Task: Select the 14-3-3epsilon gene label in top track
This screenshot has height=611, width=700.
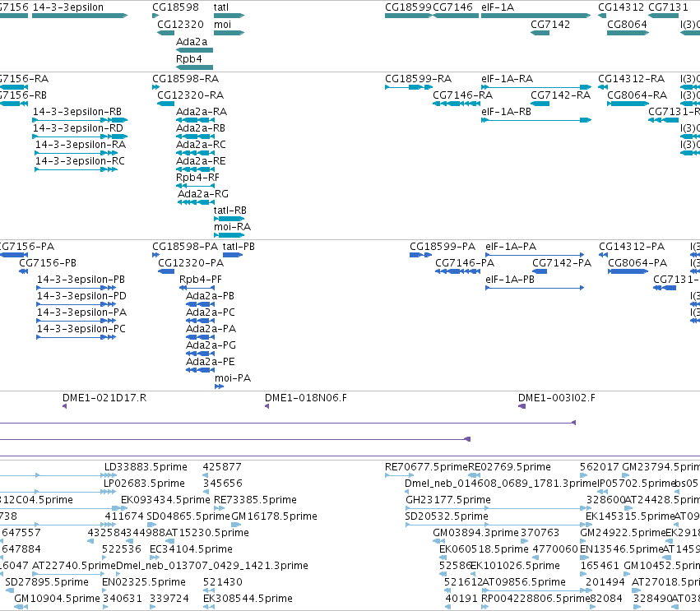Action: (67, 7)
